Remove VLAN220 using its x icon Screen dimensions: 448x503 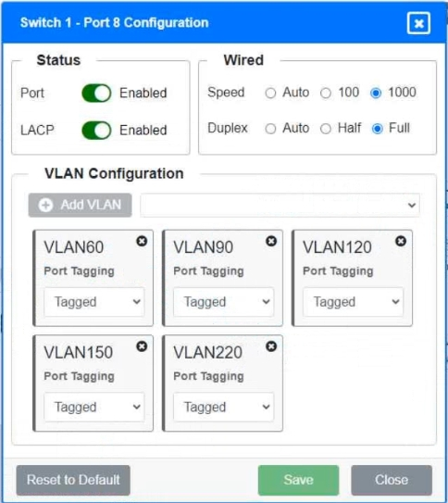point(271,346)
